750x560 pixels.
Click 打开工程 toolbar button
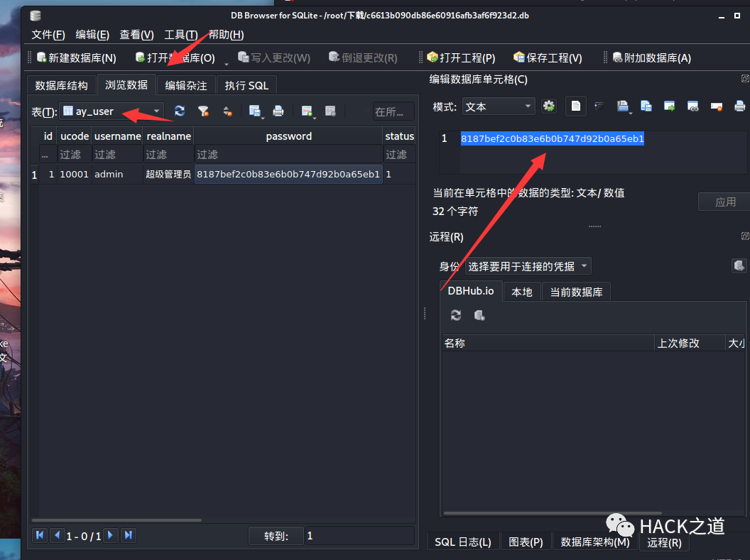click(462, 57)
